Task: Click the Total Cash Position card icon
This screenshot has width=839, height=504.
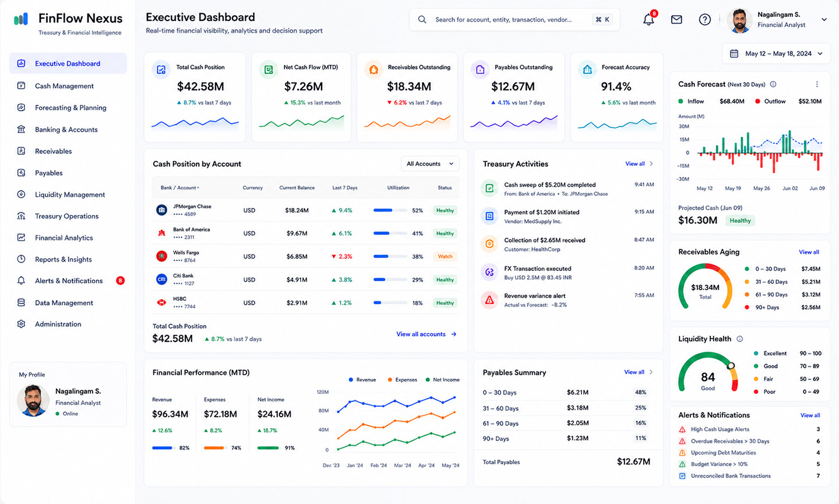Action: [x=160, y=70]
